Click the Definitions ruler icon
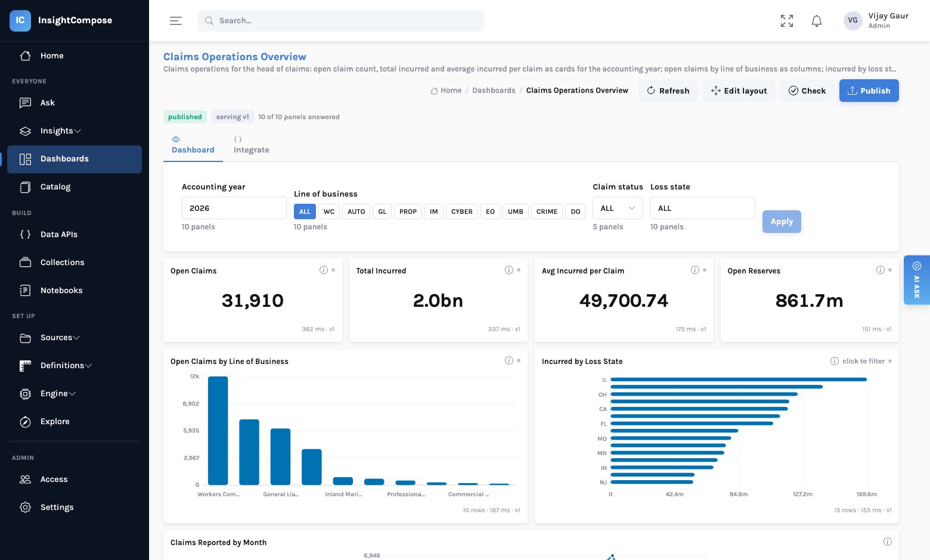The image size is (930, 560). pos(25,365)
